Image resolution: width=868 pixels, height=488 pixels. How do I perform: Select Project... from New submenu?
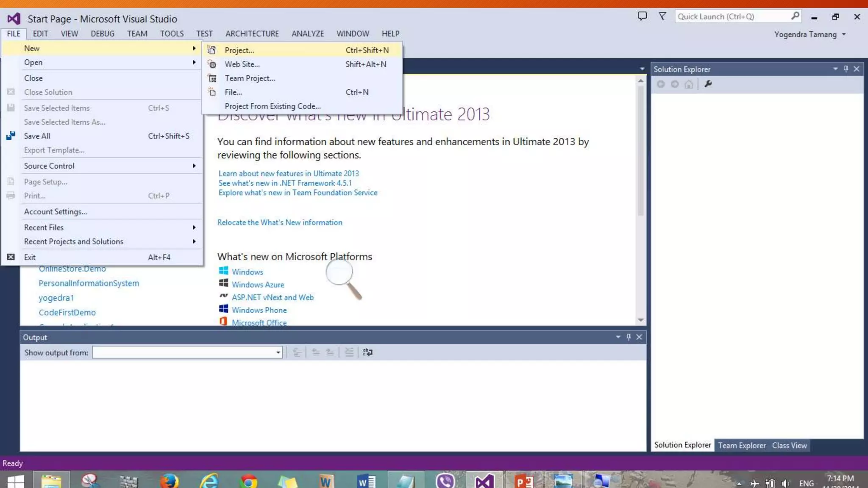(x=239, y=50)
